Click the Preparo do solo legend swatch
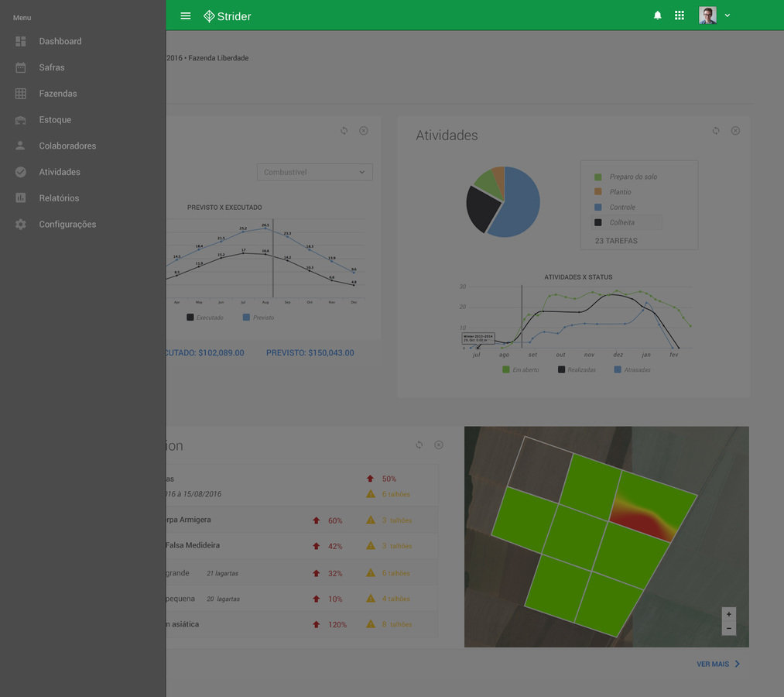784x697 pixels. coord(598,177)
